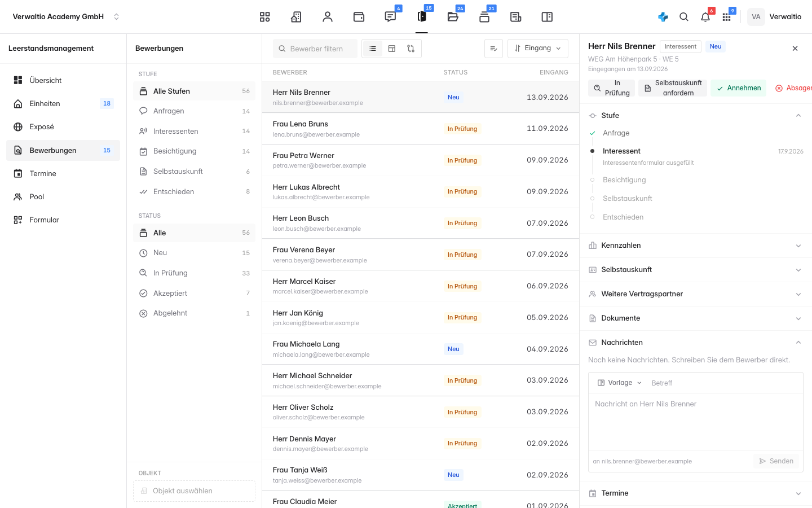Collapse the Stufe section
Screen dimensions: 812x508
[x=696, y=115]
